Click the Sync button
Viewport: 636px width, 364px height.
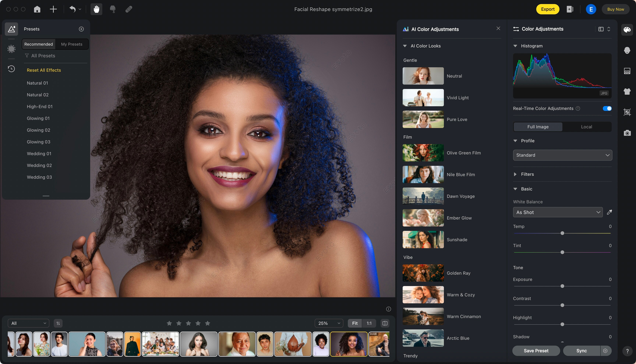[x=582, y=351]
